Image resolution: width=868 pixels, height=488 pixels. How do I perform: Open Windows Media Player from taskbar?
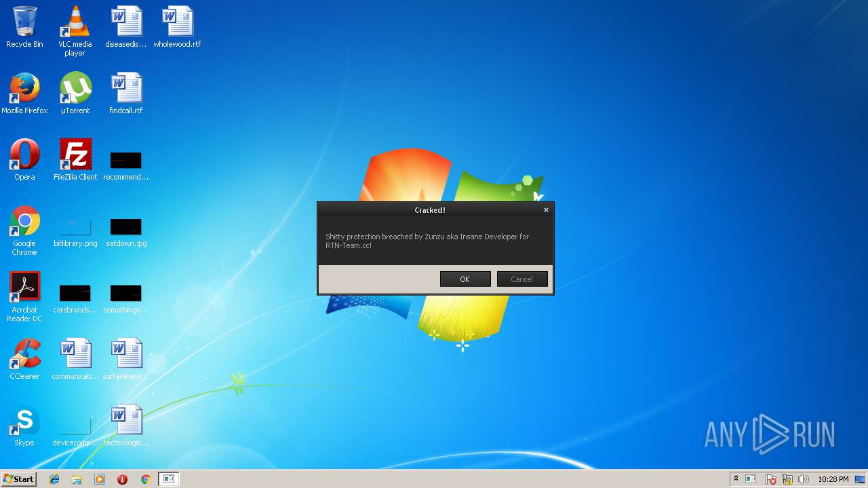click(100, 479)
